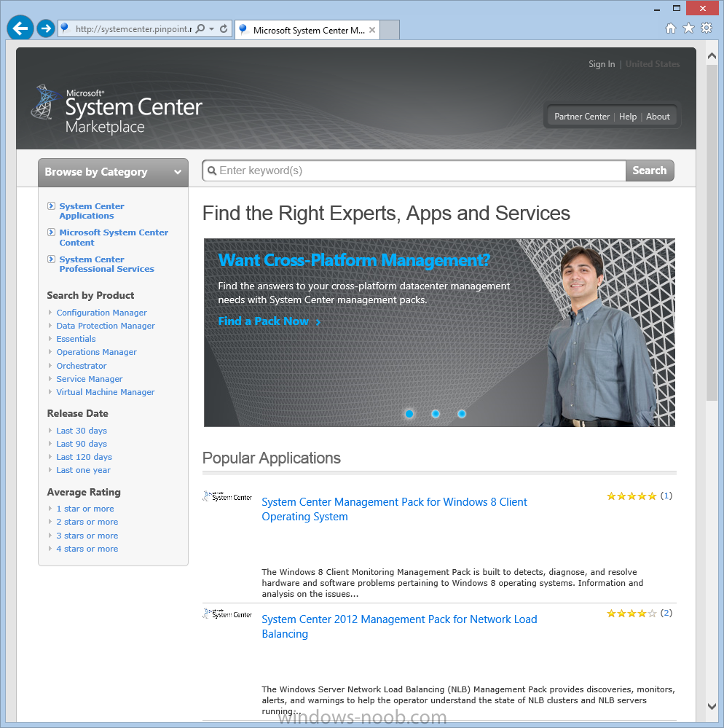Image resolution: width=724 pixels, height=728 pixels.
Task: Open the About header link
Action: pyautogui.click(x=658, y=117)
